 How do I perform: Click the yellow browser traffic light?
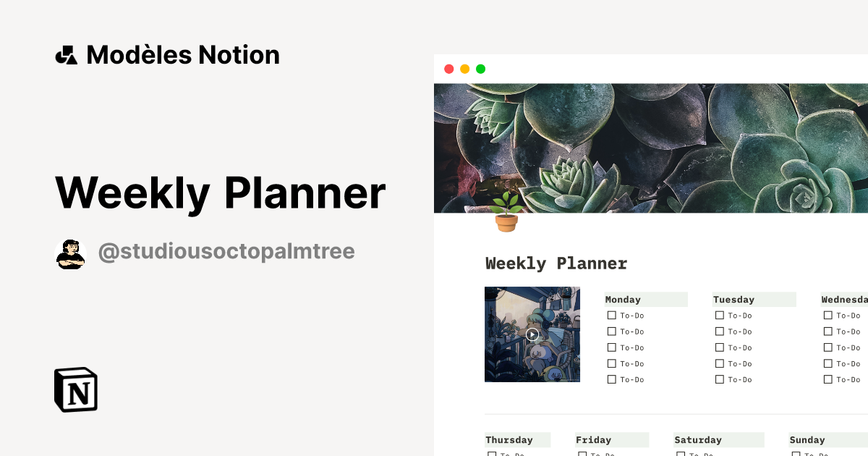pyautogui.click(x=464, y=68)
